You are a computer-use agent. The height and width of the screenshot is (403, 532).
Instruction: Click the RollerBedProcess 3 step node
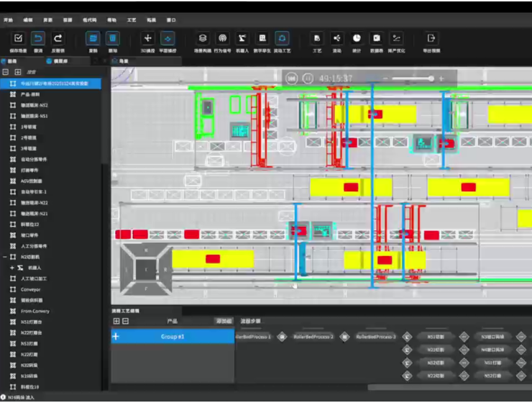click(375, 337)
